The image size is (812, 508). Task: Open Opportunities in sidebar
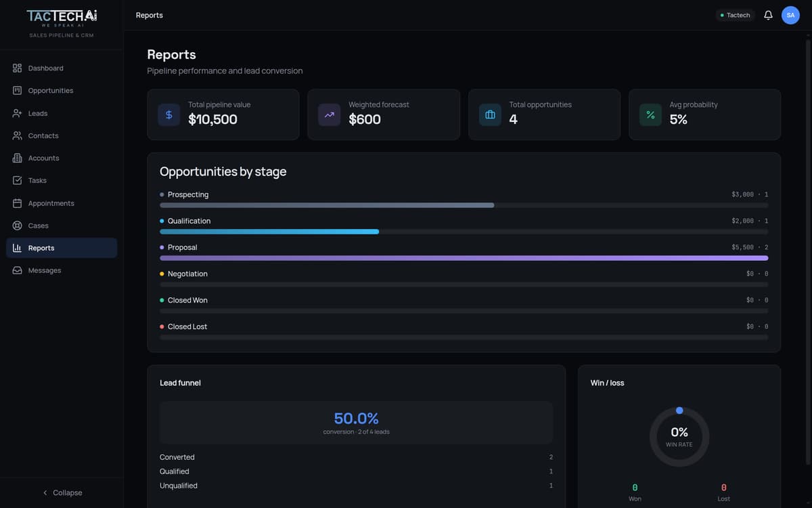[x=62, y=91]
